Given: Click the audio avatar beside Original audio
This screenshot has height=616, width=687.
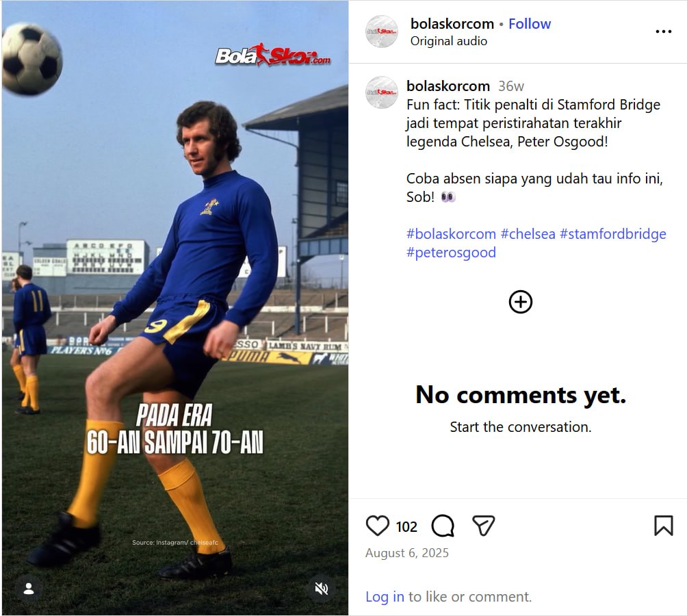Looking at the screenshot, I should click(382, 31).
